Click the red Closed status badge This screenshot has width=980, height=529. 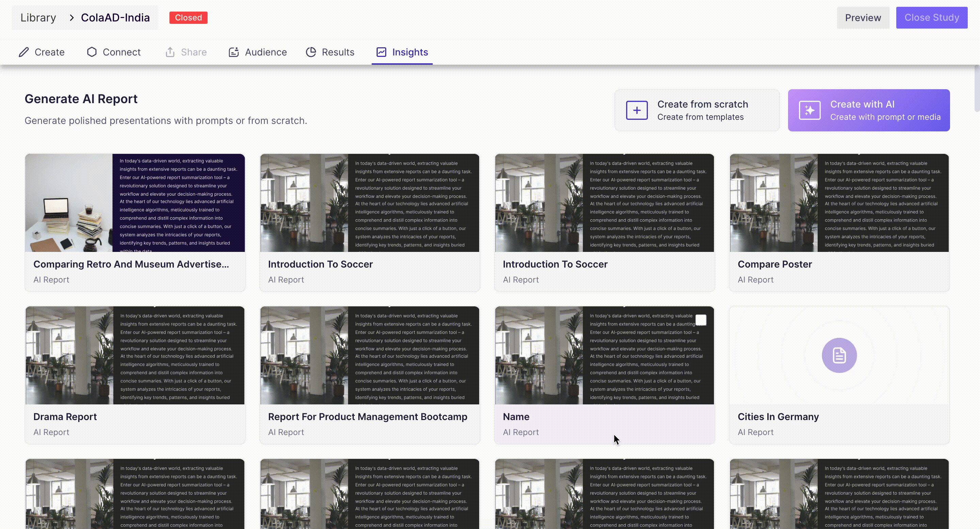point(188,18)
